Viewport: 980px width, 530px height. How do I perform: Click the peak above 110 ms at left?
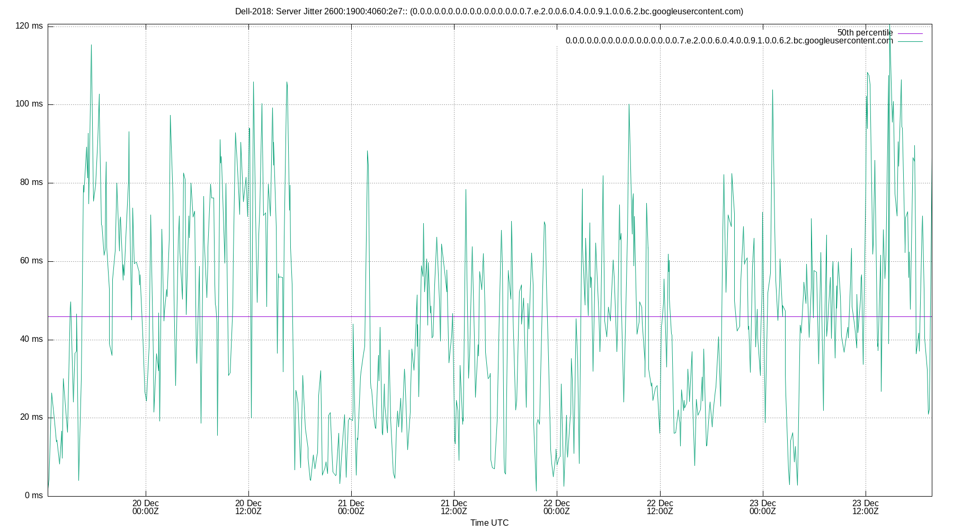90,46
